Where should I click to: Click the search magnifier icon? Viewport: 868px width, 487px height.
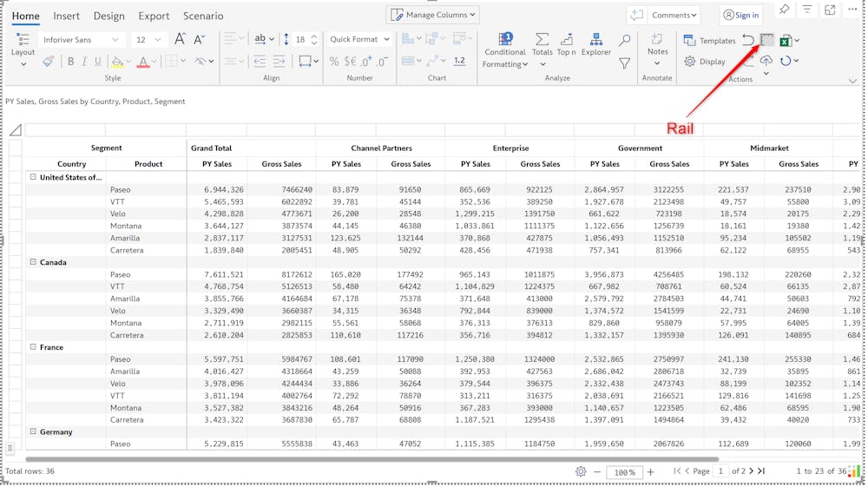pyautogui.click(x=624, y=40)
